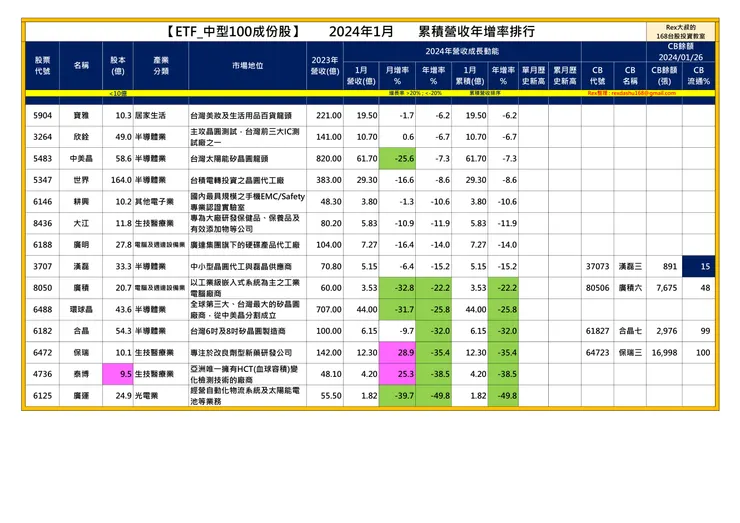The image size is (740, 523).
Task: Select the CB balance value 7,675
Action: click(667, 288)
